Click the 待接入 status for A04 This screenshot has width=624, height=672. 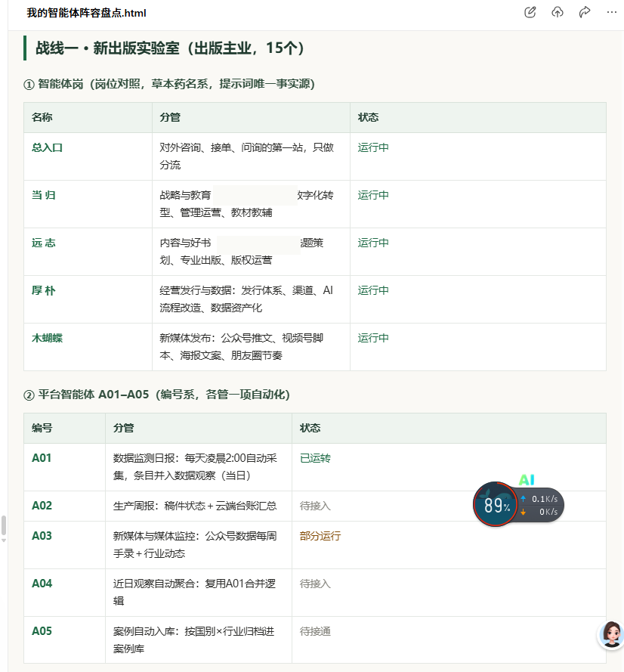pyautogui.click(x=315, y=584)
